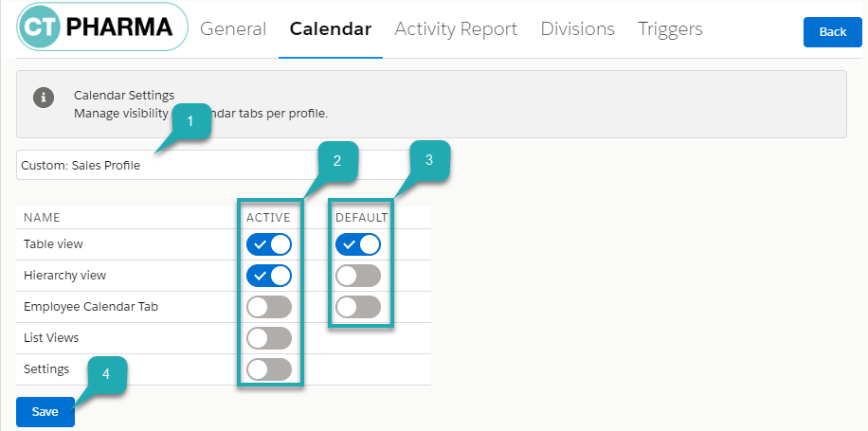This screenshot has width=868, height=431.
Task: Save the calendar settings
Action: 45,412
